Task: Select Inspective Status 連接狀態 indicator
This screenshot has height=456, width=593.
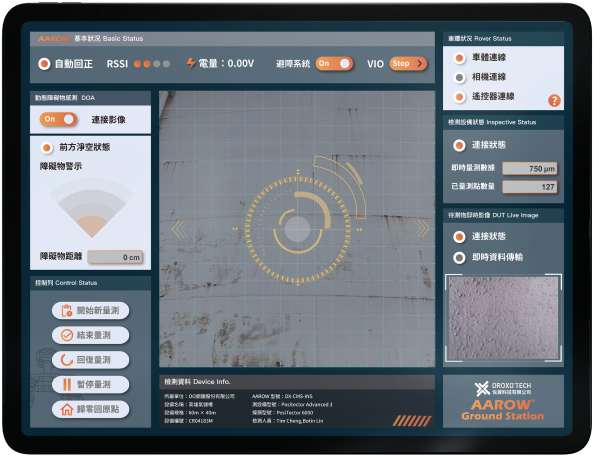Action: click(459, 145)
